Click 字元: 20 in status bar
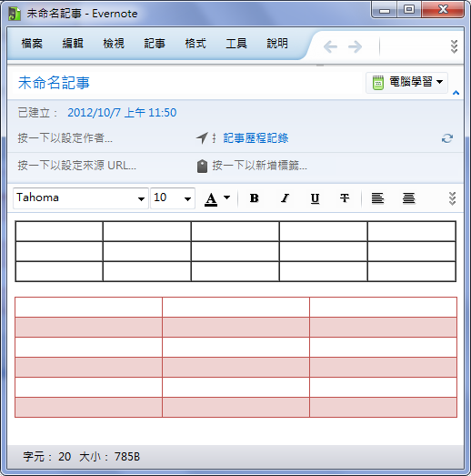This screenshot has height=476, width=471. 47,457
